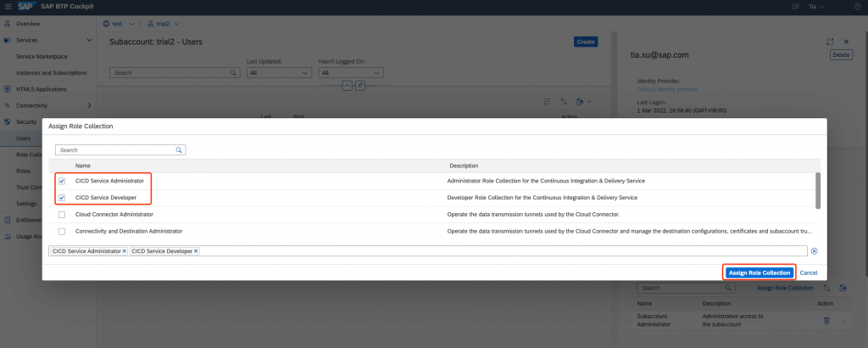Remove CICD Service Developer token
Viewport: 868px width, 348px height.
coord(196,251)
